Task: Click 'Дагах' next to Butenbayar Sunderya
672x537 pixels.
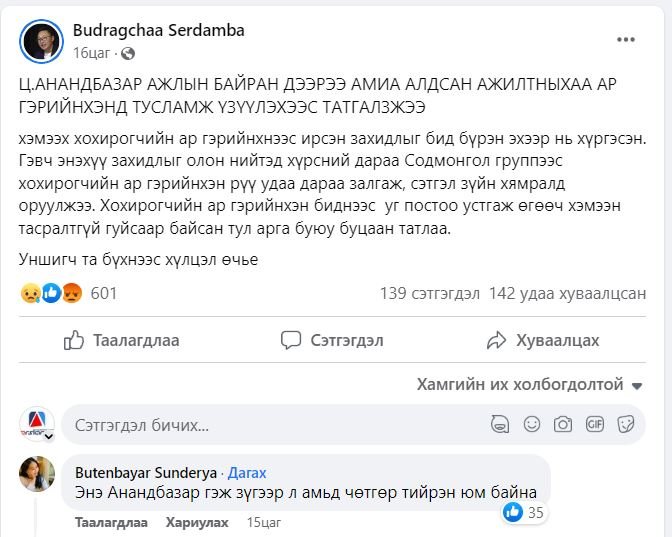Action: (247, 472)
